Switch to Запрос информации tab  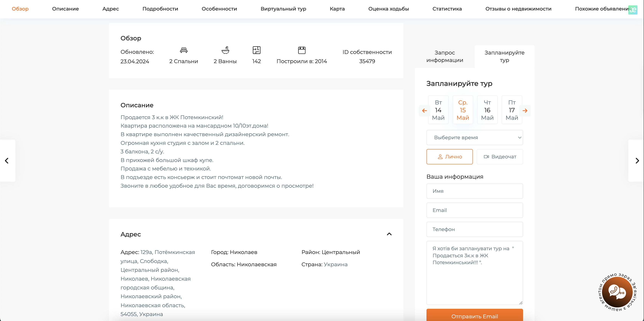click(445, 56)
